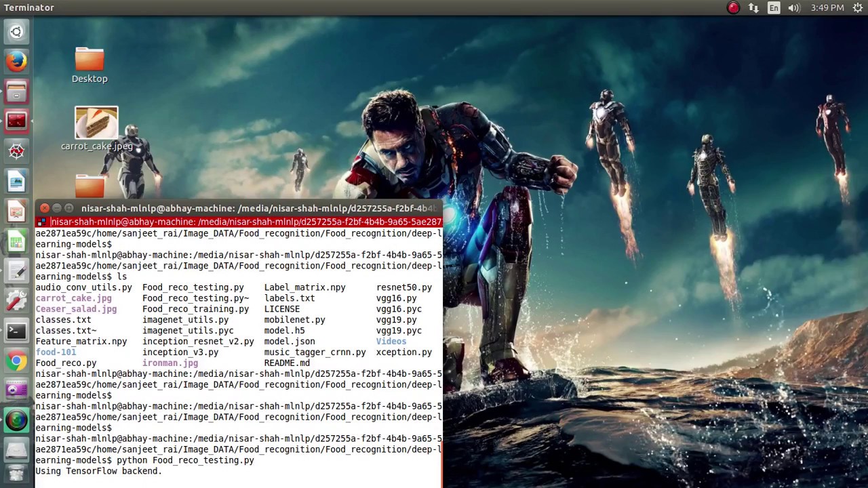Click 'imagenet_utils.py' in the listing
Image resolution: width=868 pixels, height=488 pixels.
point(185,320)
